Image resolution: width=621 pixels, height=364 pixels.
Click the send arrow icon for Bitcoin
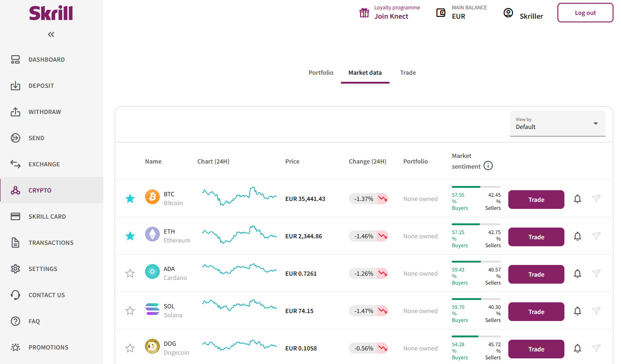[596, 199]
